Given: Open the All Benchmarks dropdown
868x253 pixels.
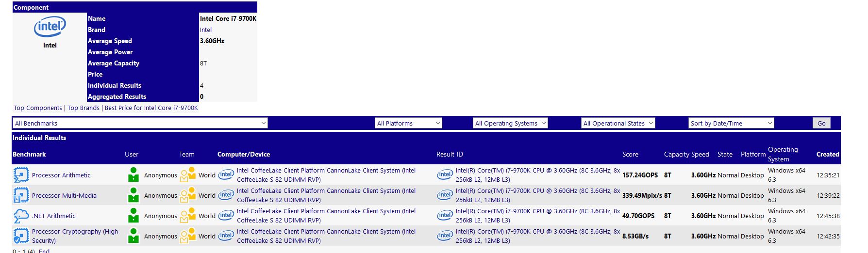Looking at the screenshot, I should pos(140,123).
